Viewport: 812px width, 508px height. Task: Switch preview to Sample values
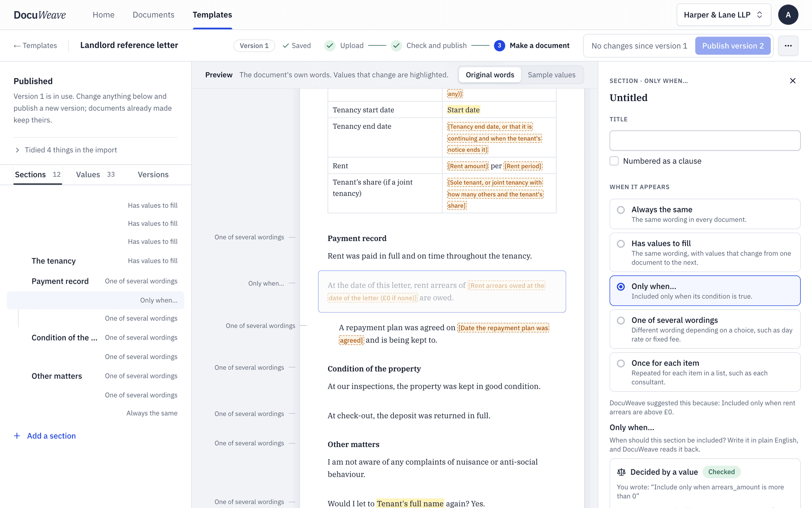[551, 75]
